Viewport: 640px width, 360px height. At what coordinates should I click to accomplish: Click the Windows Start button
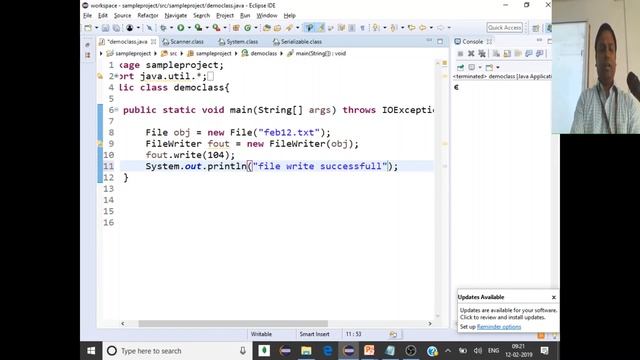pyautogui.click(x=91, y=351)
